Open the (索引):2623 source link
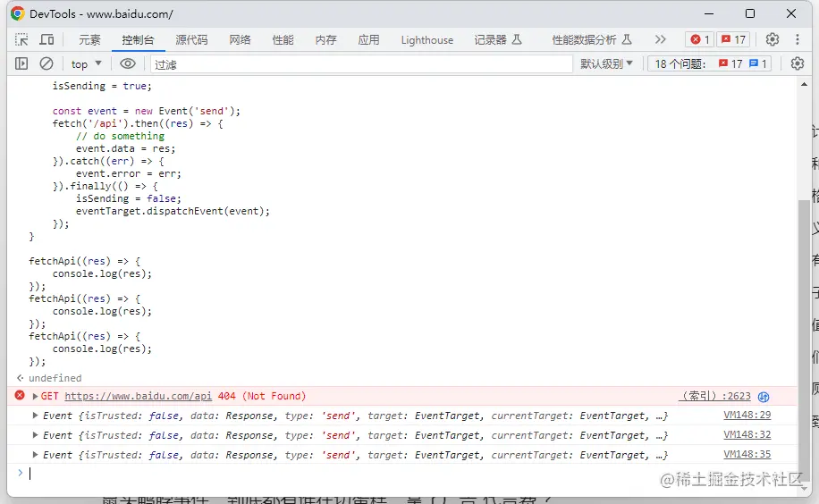 click(715, 396)
